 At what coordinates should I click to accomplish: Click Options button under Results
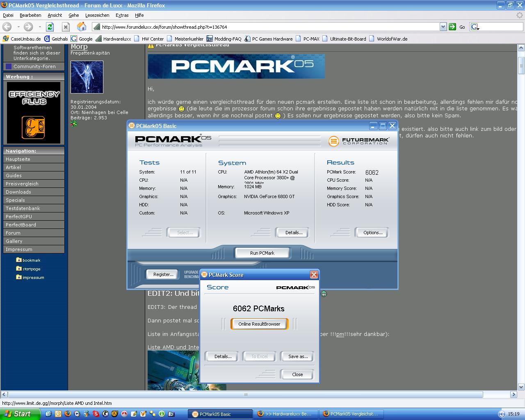point(372,233)
